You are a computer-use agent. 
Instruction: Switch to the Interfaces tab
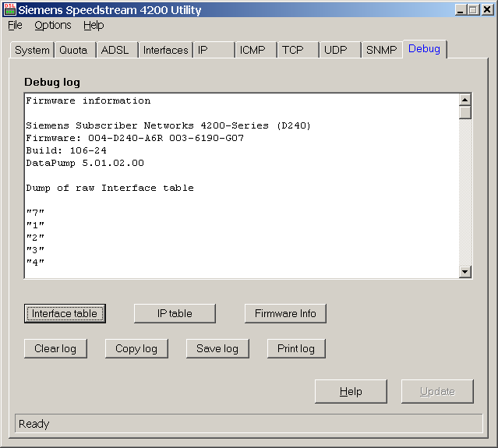click(165, 50)
